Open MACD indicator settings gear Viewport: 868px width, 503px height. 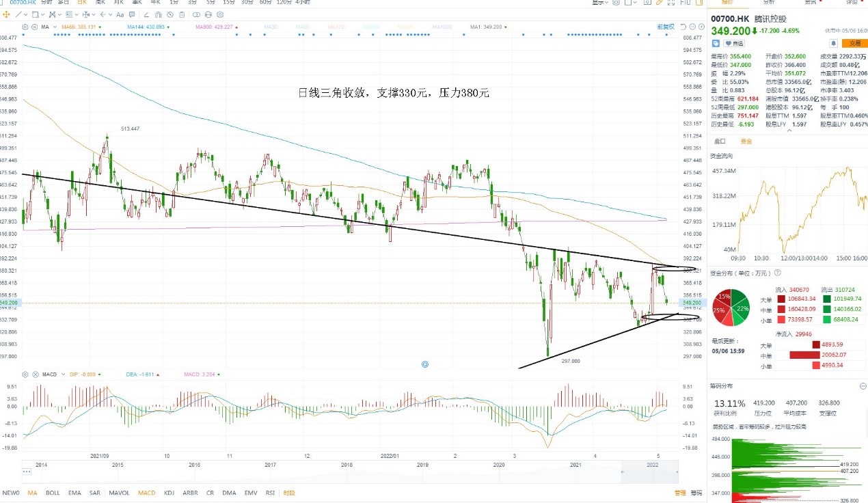click(25, 375)
